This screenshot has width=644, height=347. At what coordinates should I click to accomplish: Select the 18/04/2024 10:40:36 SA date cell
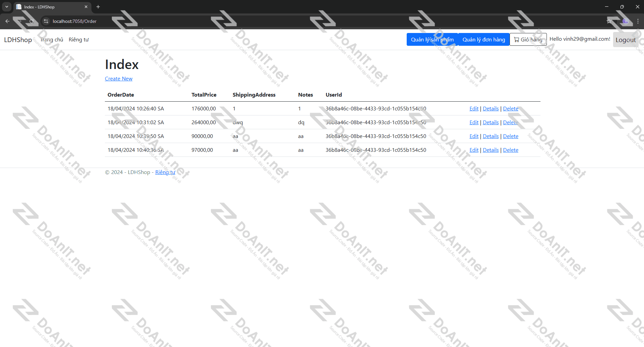click(x=136, y=150)
